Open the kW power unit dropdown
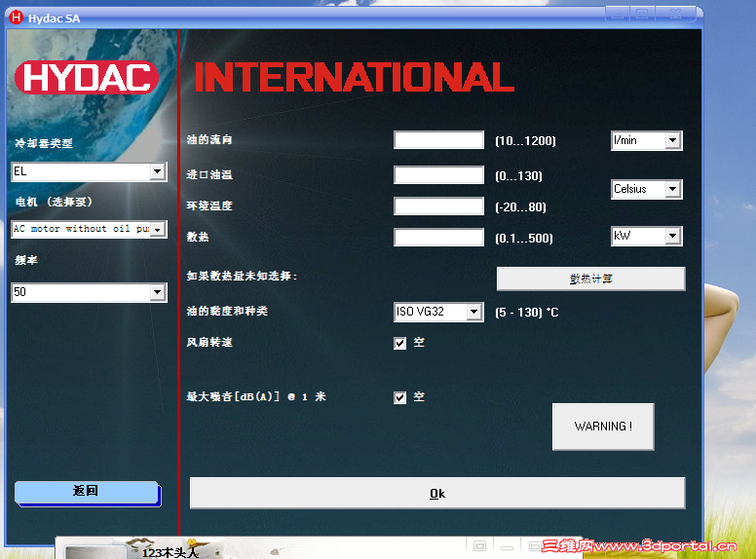This screenshot has width=756, height=559. pos(672,236)
